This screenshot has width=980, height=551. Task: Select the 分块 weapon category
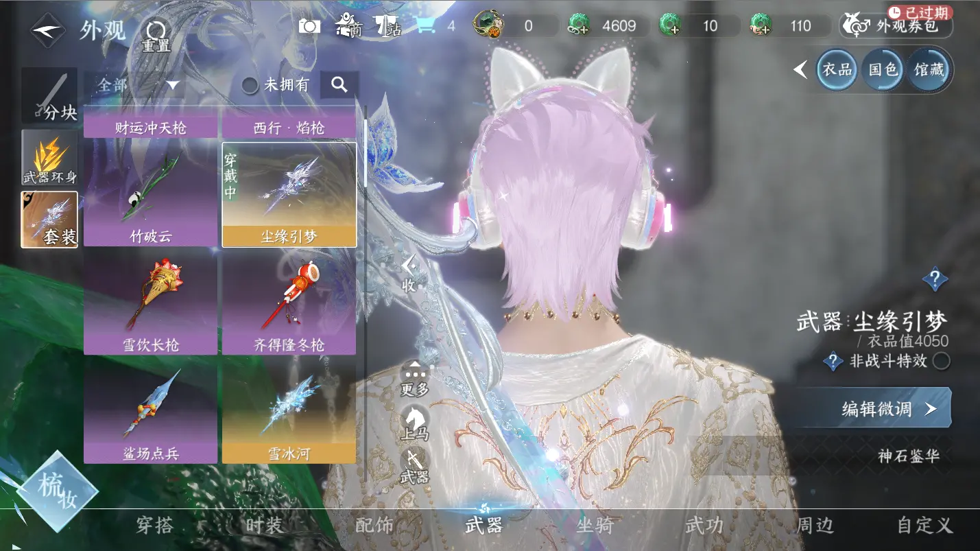click(x=49, y=96)
